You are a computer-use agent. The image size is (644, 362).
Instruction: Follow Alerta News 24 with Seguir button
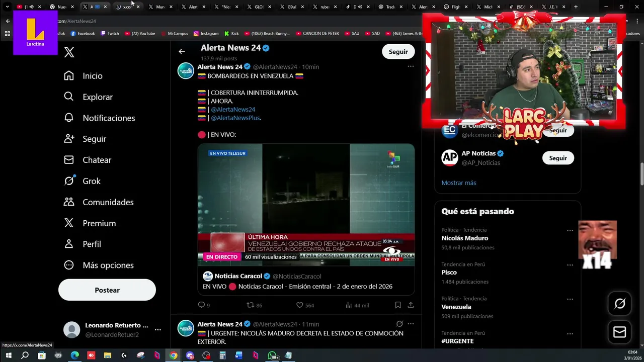pyautogui.click(x=398, y=52)
